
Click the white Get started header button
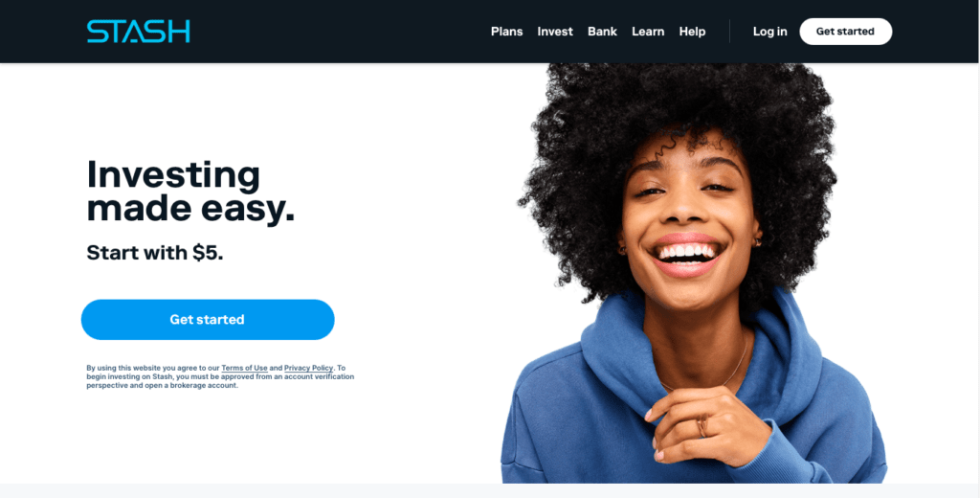pos(846,32)
